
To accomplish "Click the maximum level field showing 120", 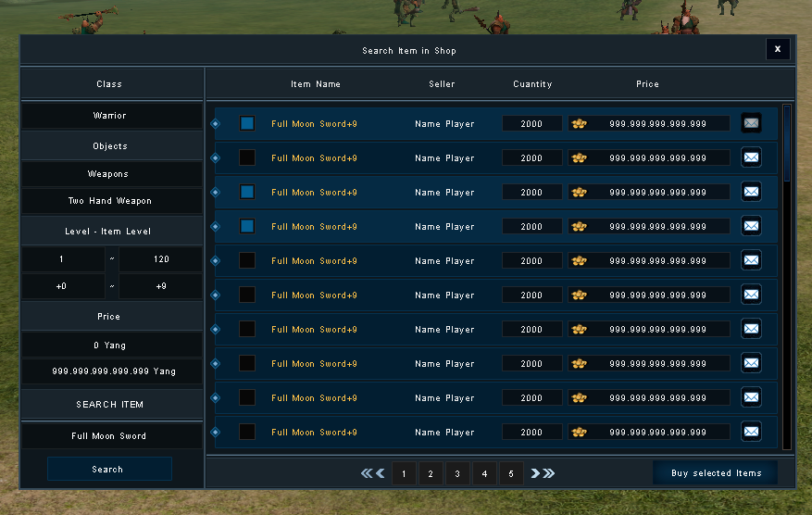I will [160, 259].
